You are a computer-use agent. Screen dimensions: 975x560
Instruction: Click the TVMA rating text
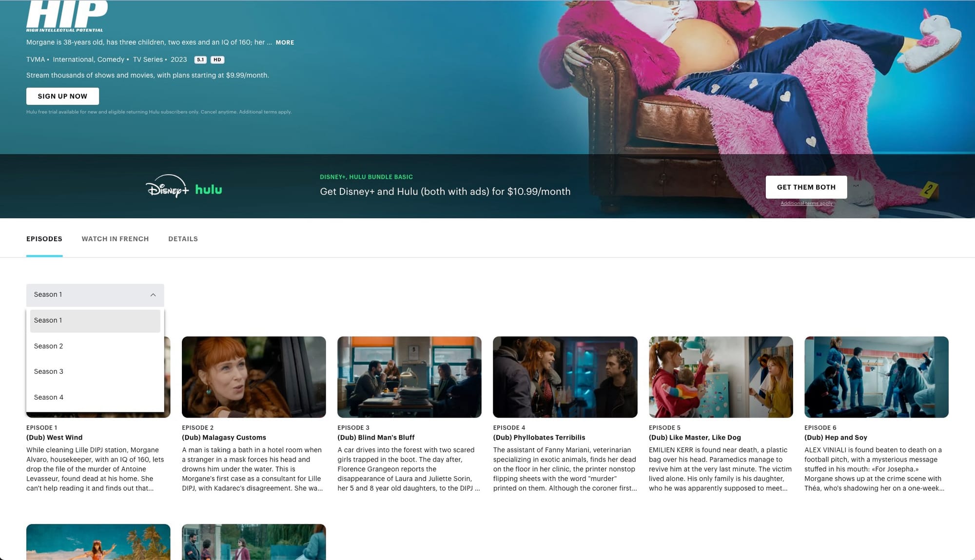click(36, 59)
